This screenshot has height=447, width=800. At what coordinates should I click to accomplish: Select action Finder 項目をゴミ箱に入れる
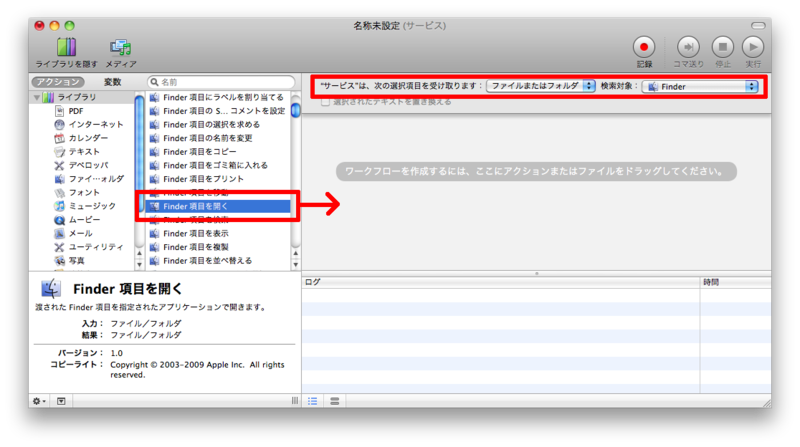[x=209, y=165]
